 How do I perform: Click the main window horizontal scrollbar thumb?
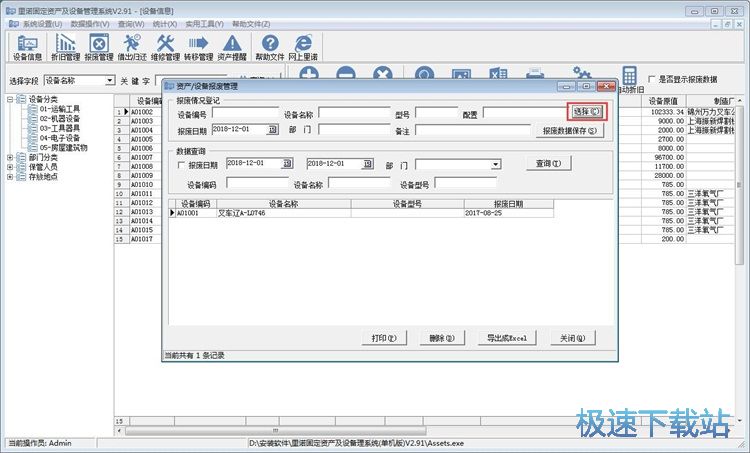pyautogui.click(x=275, y=431)
